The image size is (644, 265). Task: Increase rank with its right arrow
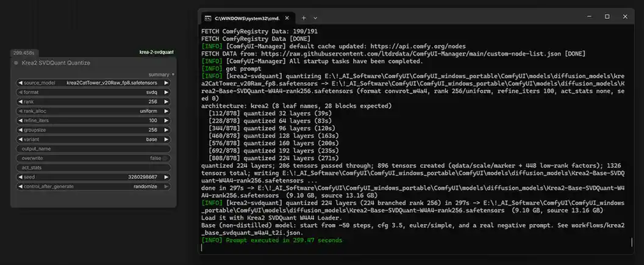(166, 101)
